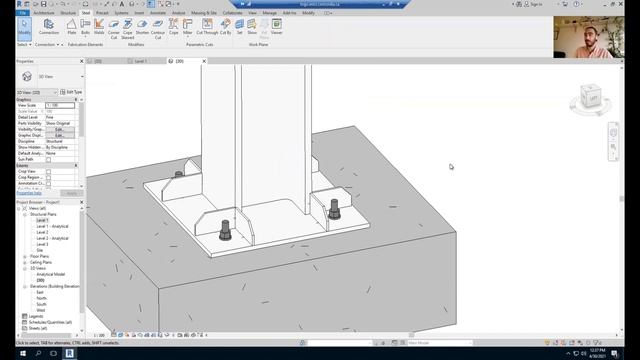Choose the Corner Cut modifier
This screenshot has height=360, width=640.
pos(114,29)
